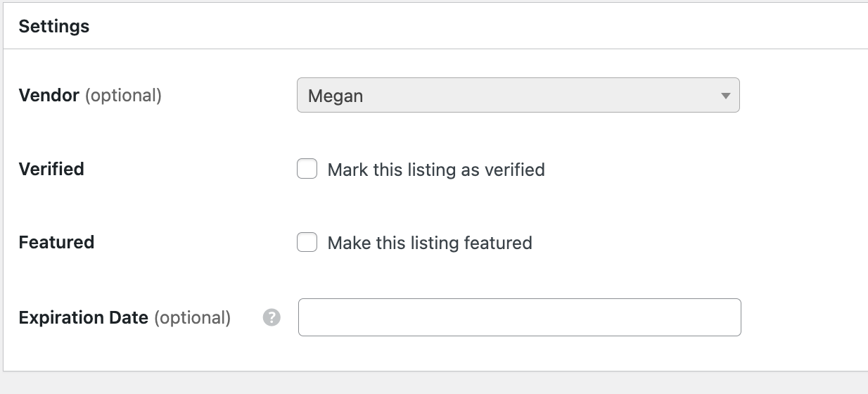This screenshot has width=868, height=394.
Task: Click the bold Expiration Date label
Action: click(x=84, y=317)
